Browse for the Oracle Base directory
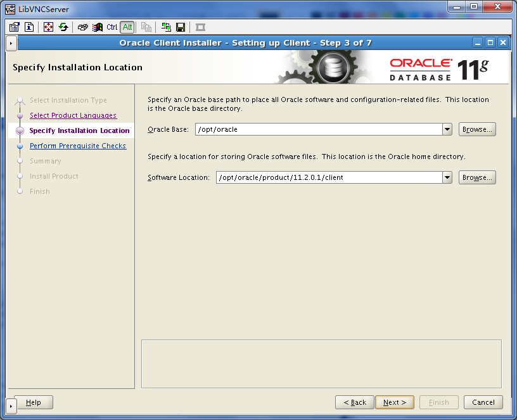The width and height of the screenshot is (517, 420). (477, 129)
